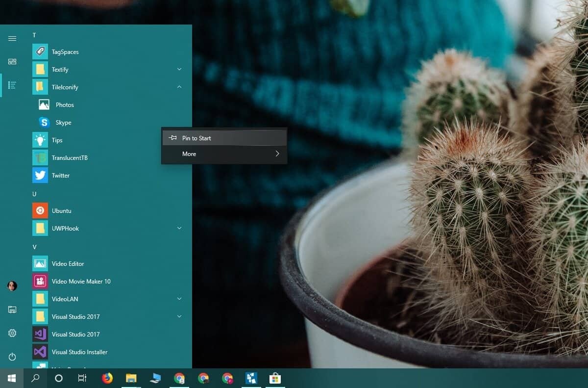Expand the Start hamburger menu

(12, 38)
